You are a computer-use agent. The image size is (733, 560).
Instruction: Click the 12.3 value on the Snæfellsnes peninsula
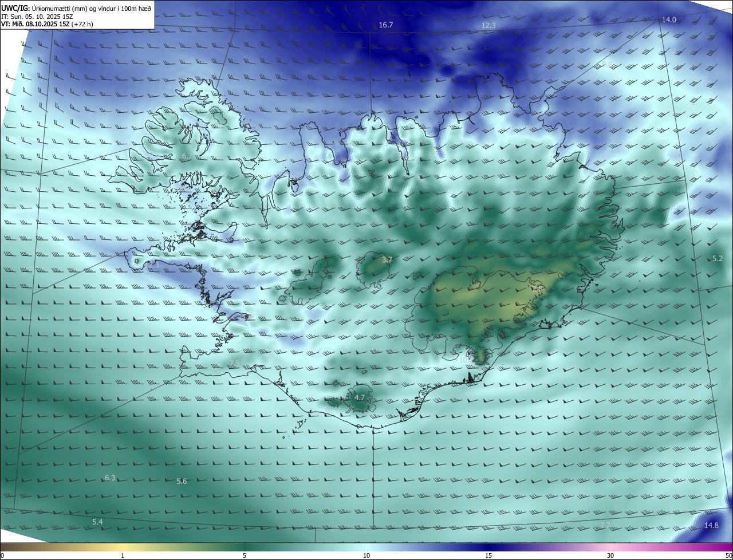tap(152, 265)
